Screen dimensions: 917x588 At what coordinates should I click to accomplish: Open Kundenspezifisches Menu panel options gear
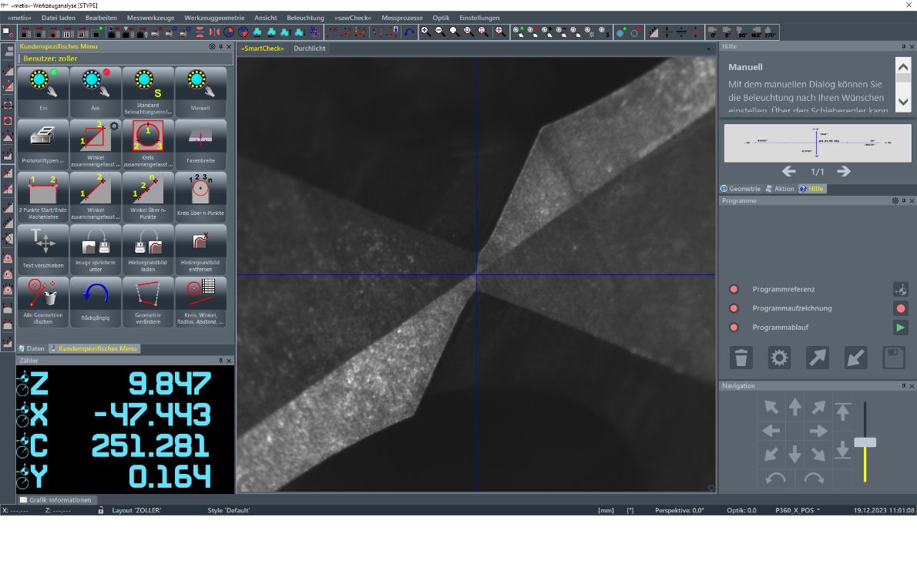tap(212, 46)
